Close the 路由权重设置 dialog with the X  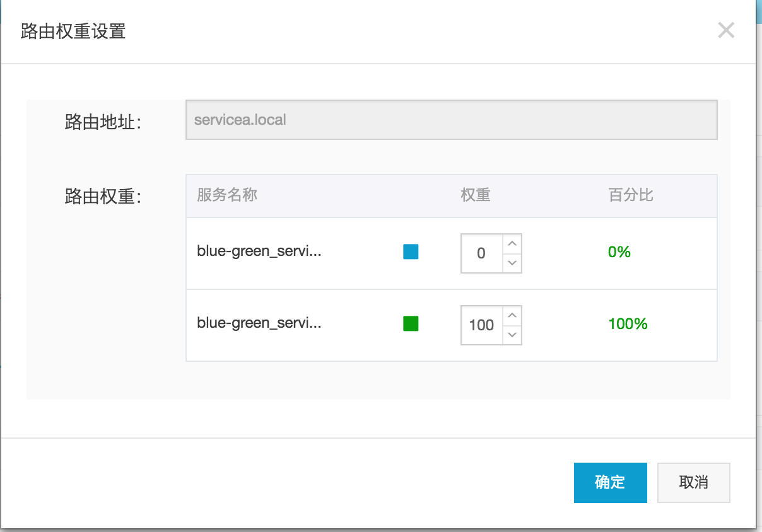726,30
